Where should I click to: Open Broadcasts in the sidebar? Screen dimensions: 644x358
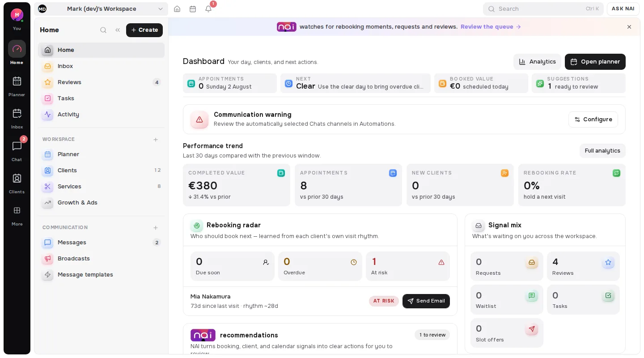click(x=101, y=259)
